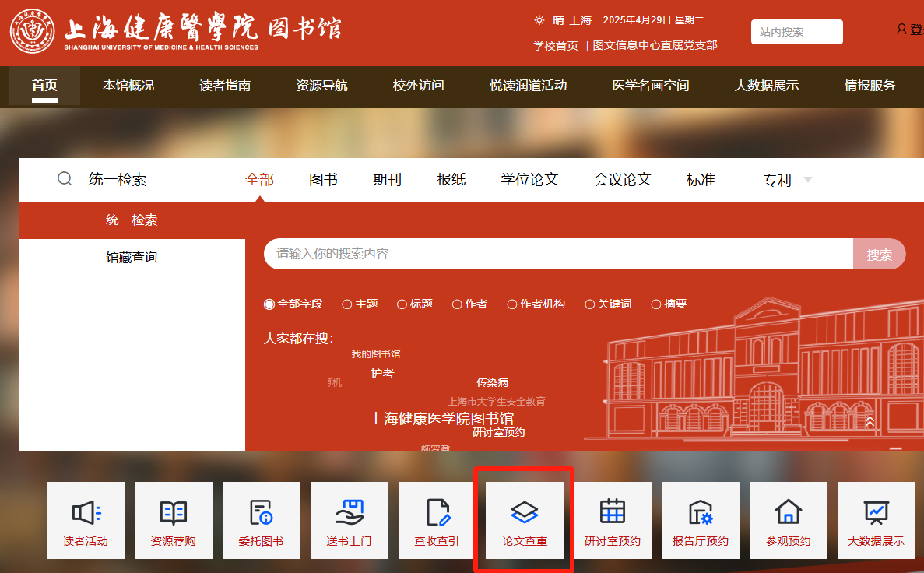
Task: Click the 站内搜索 input box
Action: (x=796, y=32)
